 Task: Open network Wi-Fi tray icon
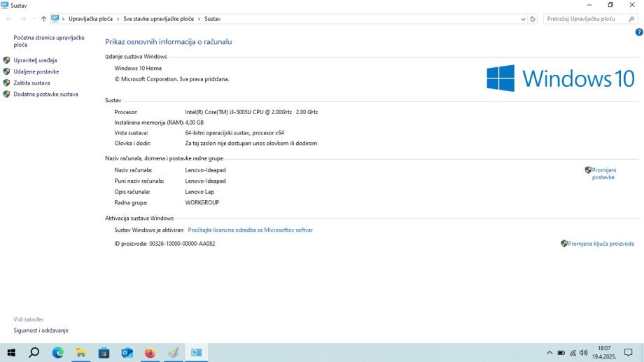573,353
